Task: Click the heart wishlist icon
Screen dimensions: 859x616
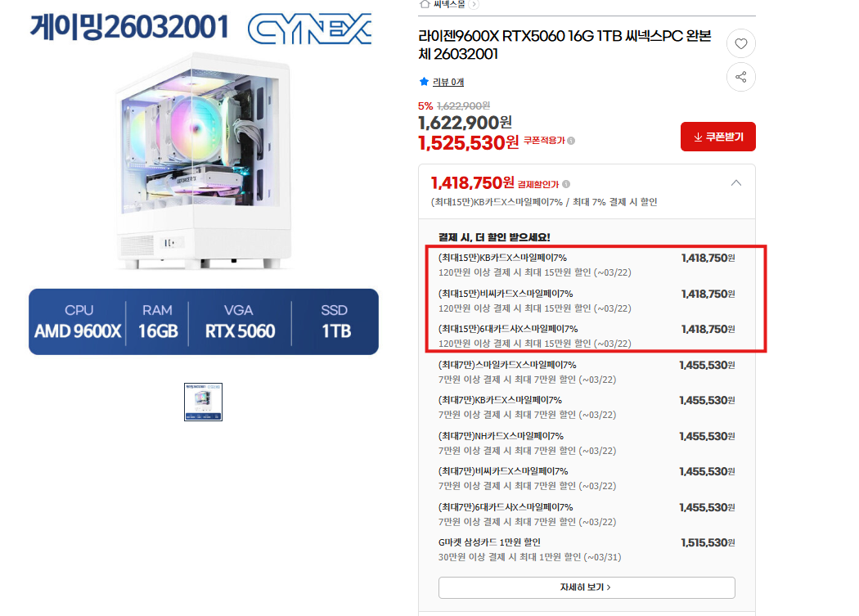Action: (740, 43)
